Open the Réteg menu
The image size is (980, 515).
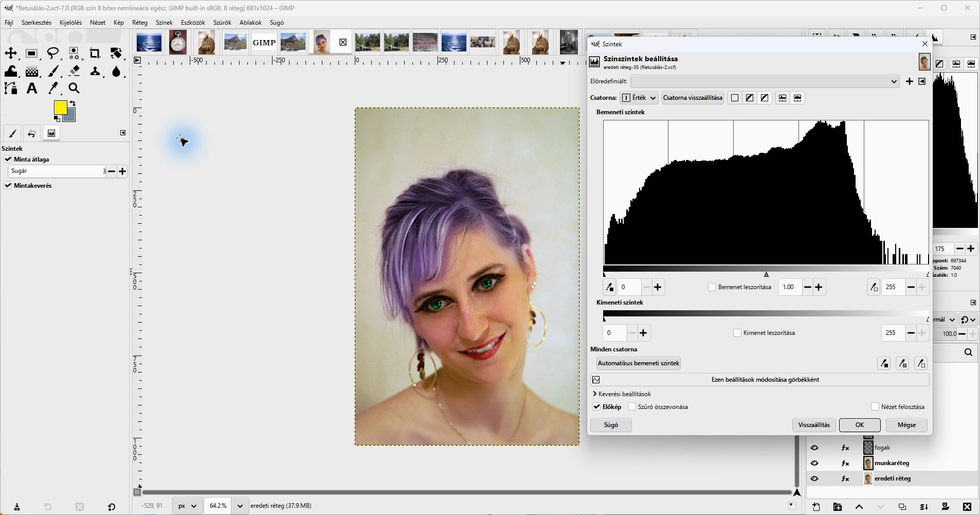pyautogui.click(x=139, y=23)
